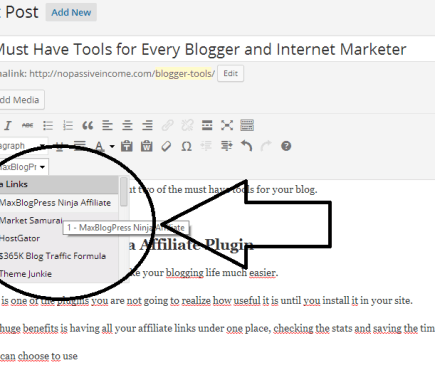The image size is (435, 375).
Task: Click the increase indent icon
Action: (227, 146)
